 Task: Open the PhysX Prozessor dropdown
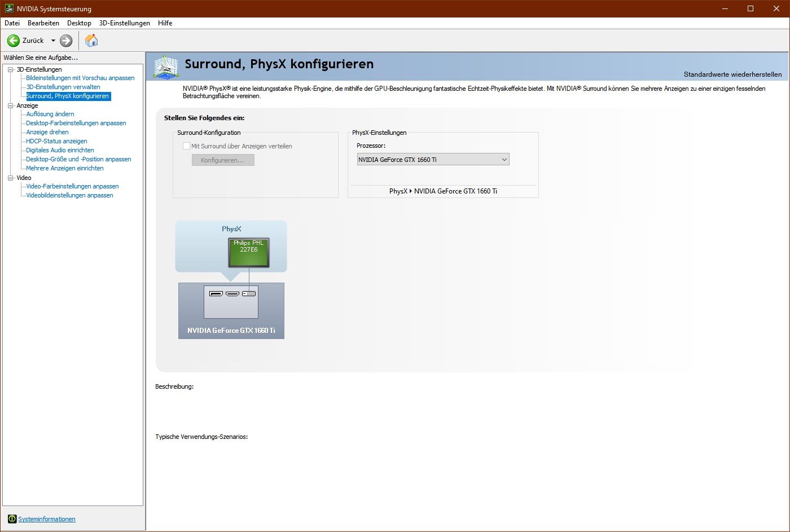tap(433, 160)
